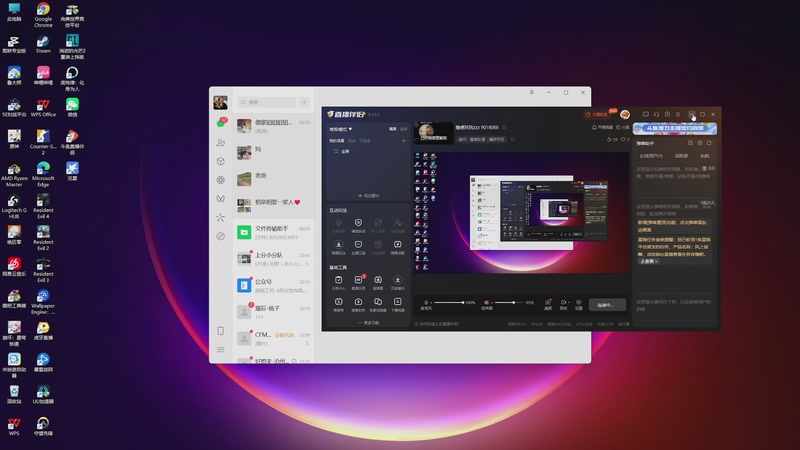The image size is (800, 450).
Task: Click the streaming 连接中 button
Action: pos(607,305)
